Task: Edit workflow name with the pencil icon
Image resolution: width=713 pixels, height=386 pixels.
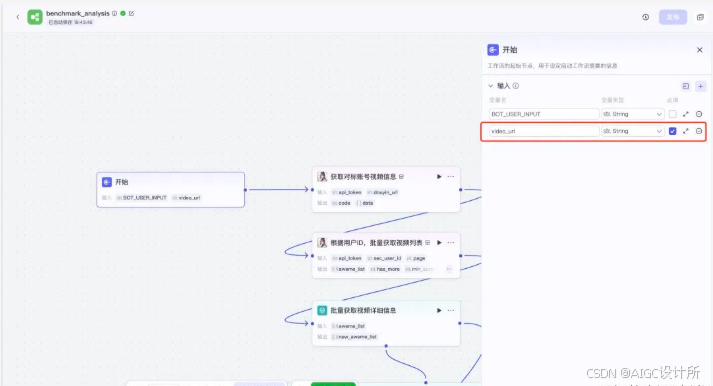Action: (131, 14)
